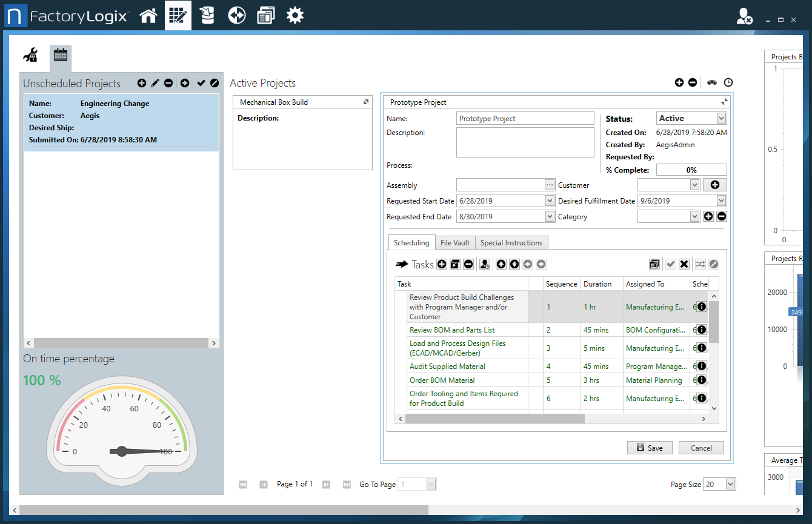Open the Desired Fulfillment Date dropdown
Screen dimensions: 812x524
(722, 200)
